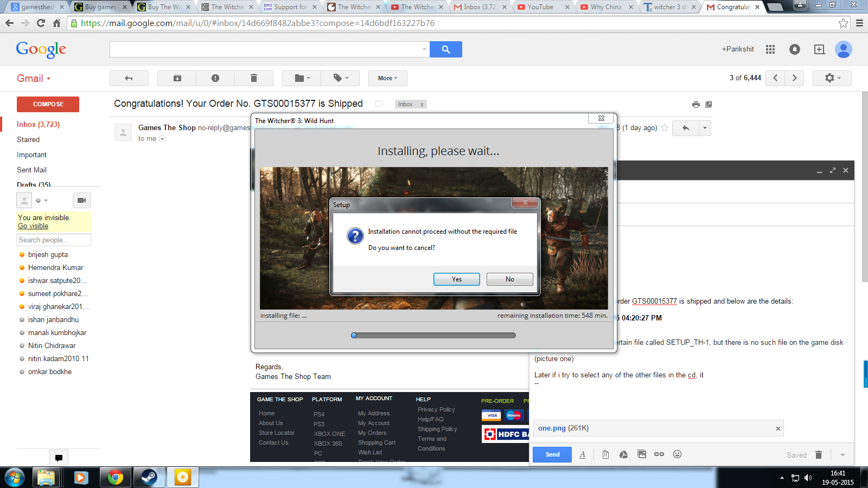Open chat with omkar bodkhe

pos(50,371)
